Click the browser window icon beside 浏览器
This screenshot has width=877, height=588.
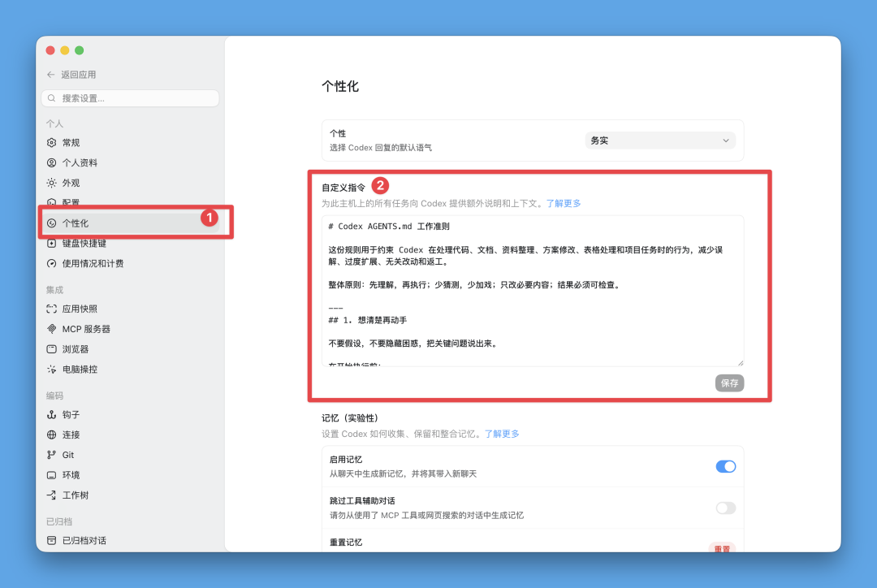[51, 349]
